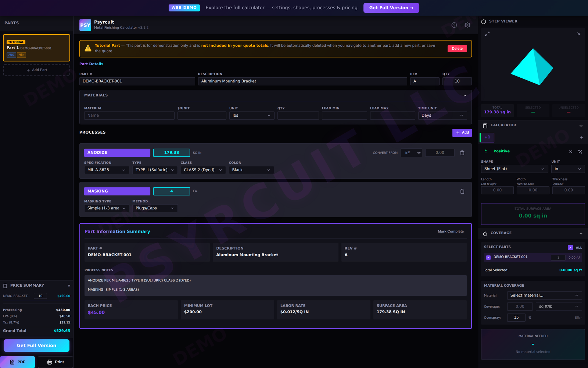
Task: Click the Price Summary clipboard icon
Action: click(5, 286)
